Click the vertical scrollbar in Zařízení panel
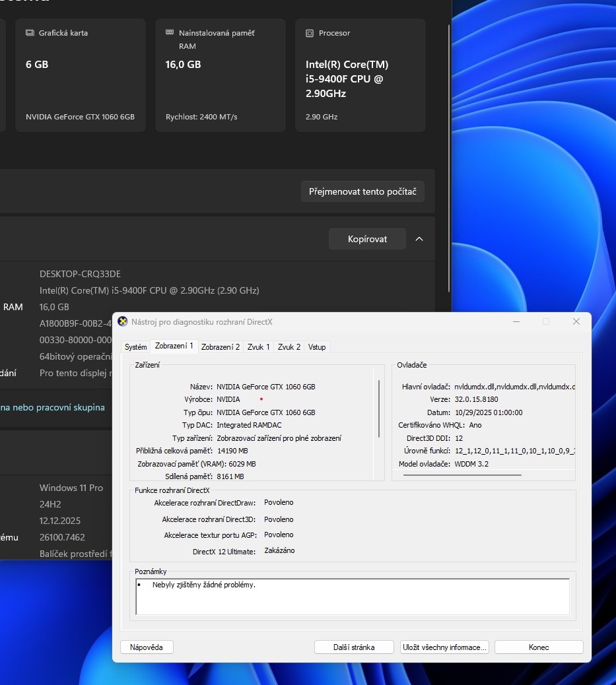 tap(379, 409)
